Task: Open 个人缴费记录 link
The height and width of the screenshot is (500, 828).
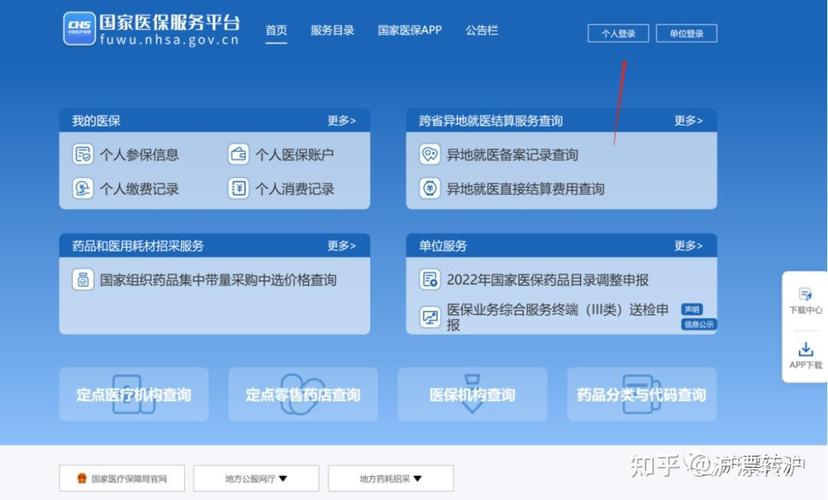Action: (139, 189)
